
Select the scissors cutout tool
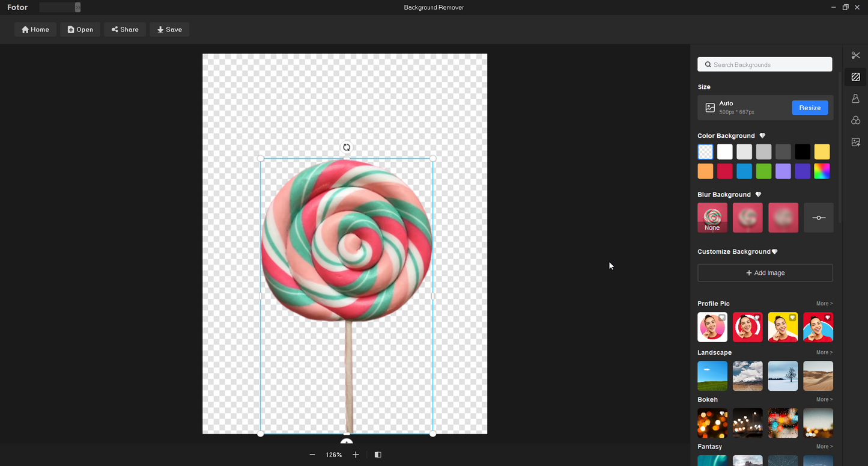855,55
